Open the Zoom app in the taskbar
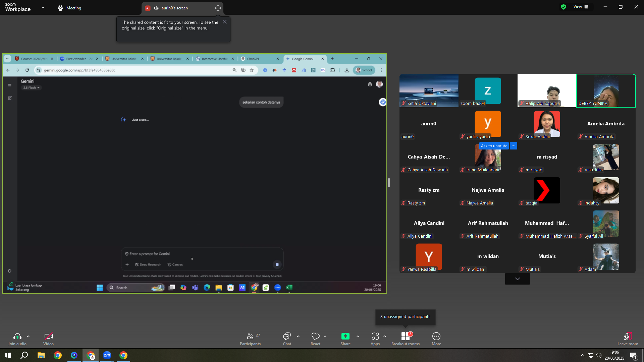The width and height of the screenshot is (644, 362). (107, 355)
